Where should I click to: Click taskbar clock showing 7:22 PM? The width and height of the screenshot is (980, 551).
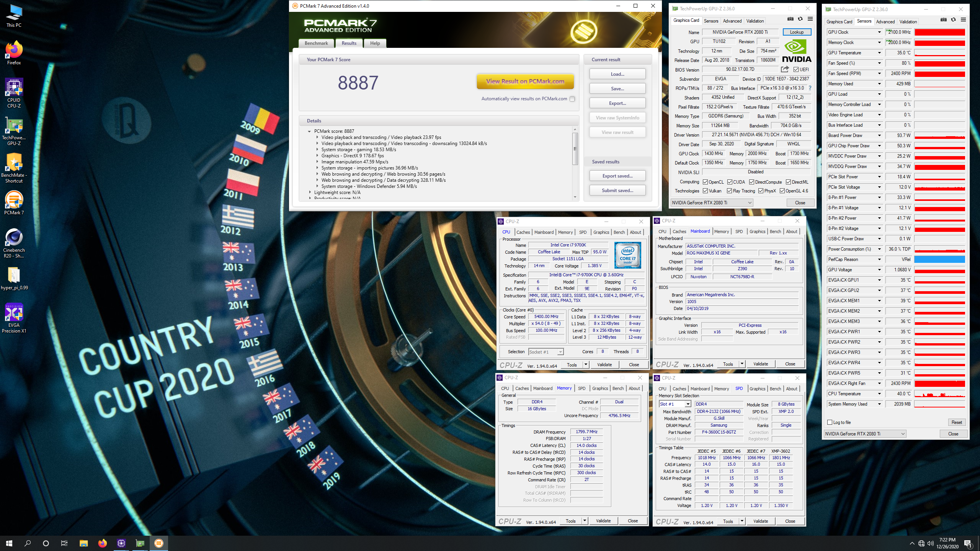click(947, 543)
